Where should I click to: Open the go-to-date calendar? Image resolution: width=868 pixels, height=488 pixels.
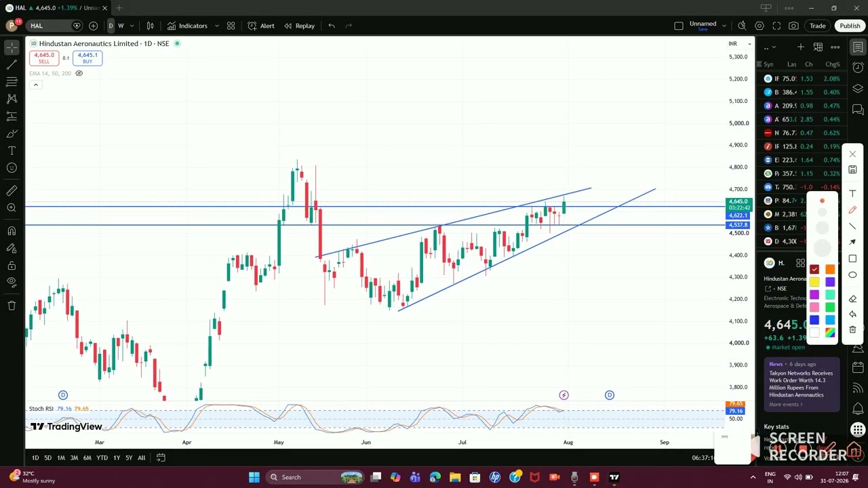tap(161, 458)
